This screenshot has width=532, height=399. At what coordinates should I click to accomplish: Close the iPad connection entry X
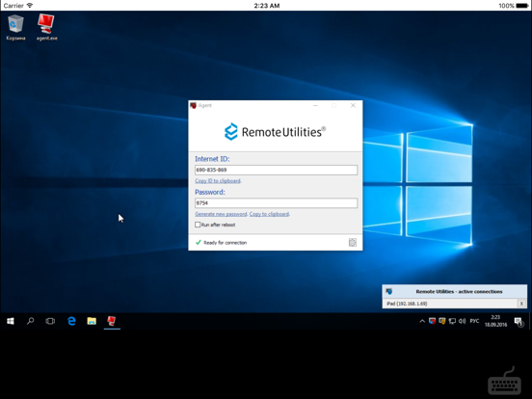521,304
